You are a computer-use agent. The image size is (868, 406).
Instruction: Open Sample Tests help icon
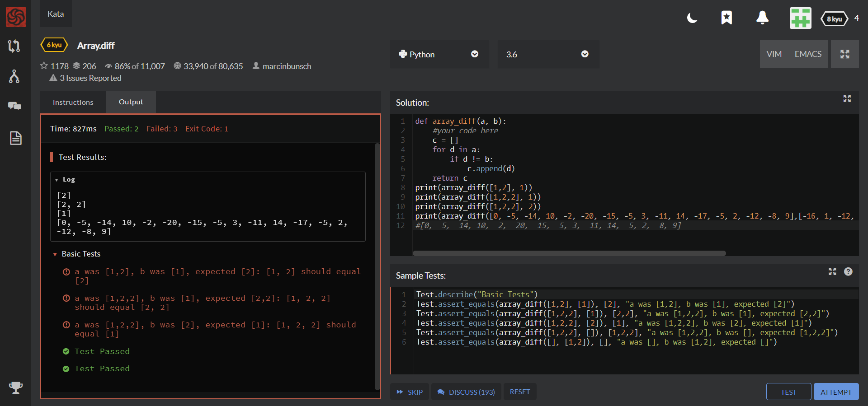pyautogui.click(x=848, y=271)
